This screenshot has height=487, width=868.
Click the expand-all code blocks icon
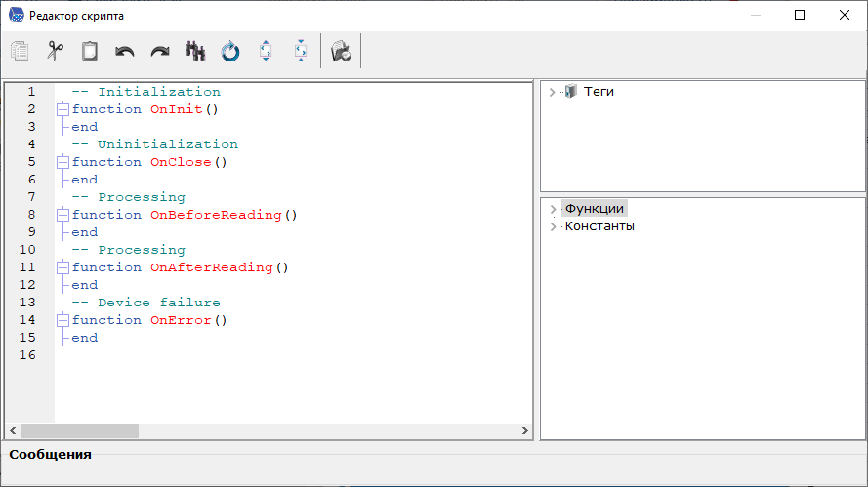click(x=266, y=52)
